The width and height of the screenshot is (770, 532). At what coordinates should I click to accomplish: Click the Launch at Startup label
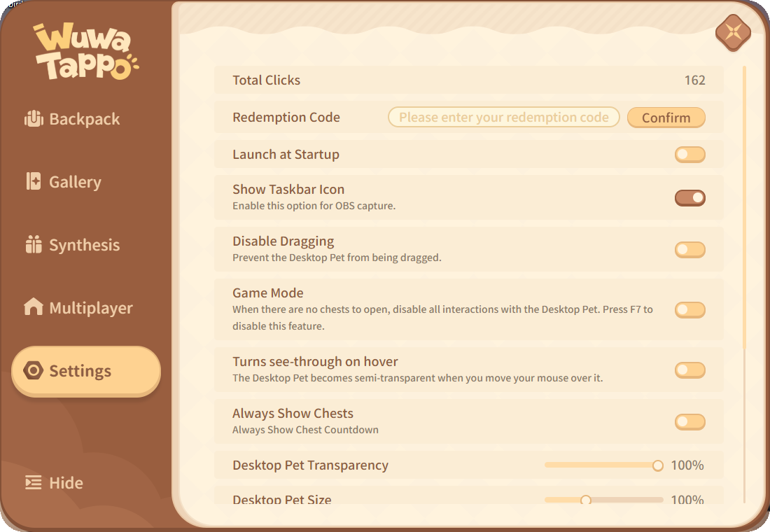[286, 154]
